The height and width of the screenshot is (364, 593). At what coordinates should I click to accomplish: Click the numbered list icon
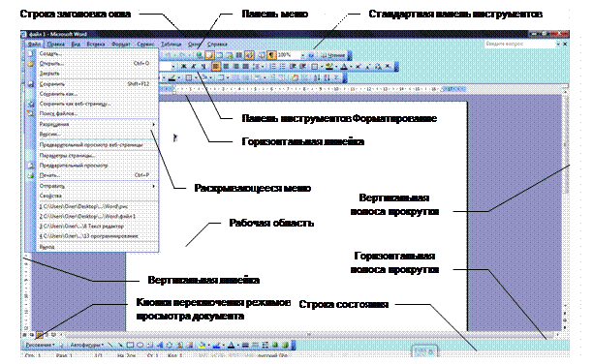pos(273,67)
